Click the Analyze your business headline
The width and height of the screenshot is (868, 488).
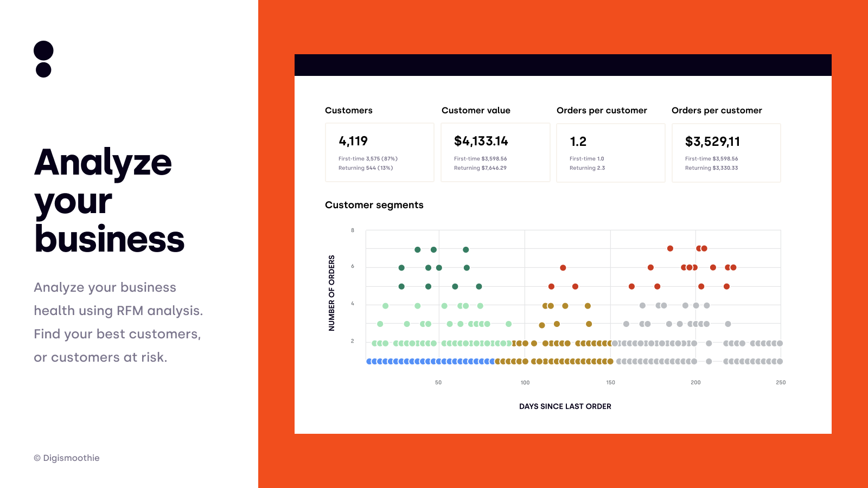coord(110,200)
